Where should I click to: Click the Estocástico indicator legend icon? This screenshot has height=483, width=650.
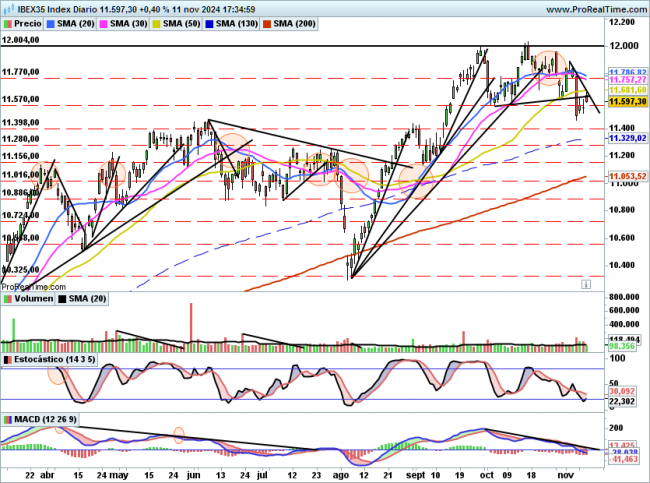pyautogui.click(x=9, y=358)
